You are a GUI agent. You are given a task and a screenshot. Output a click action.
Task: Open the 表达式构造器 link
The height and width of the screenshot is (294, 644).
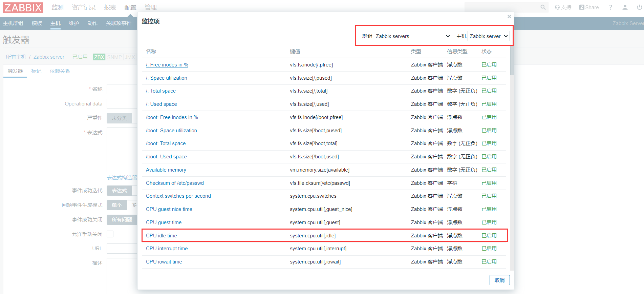pos(122,177)
